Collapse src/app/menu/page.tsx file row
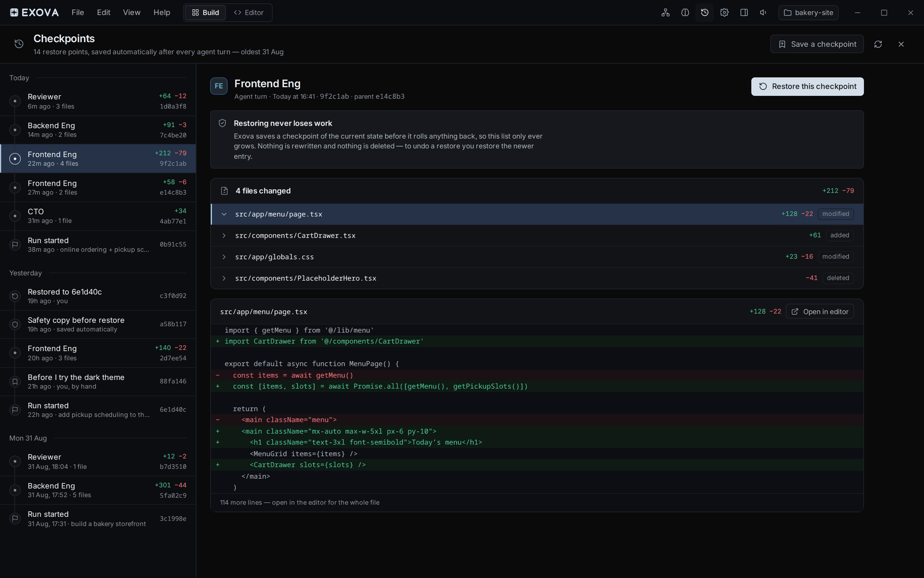The height and width of the screenshot is (578, 924). 537,214
